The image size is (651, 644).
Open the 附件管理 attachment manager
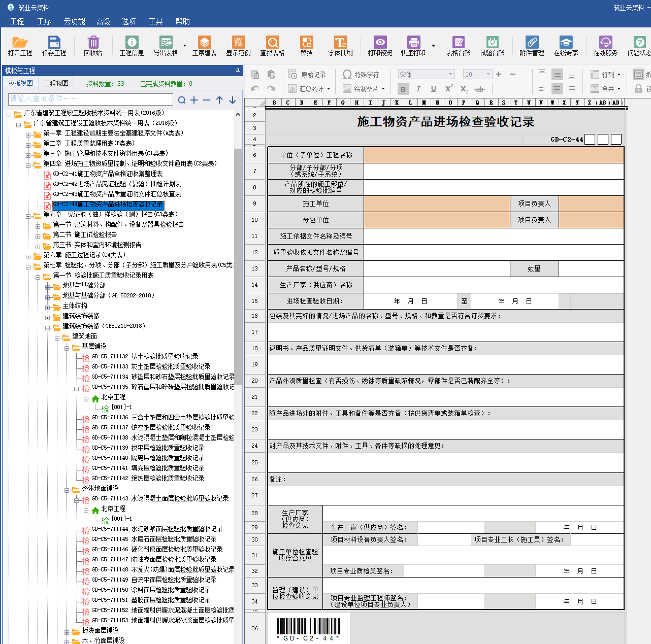tap(532, 45)
